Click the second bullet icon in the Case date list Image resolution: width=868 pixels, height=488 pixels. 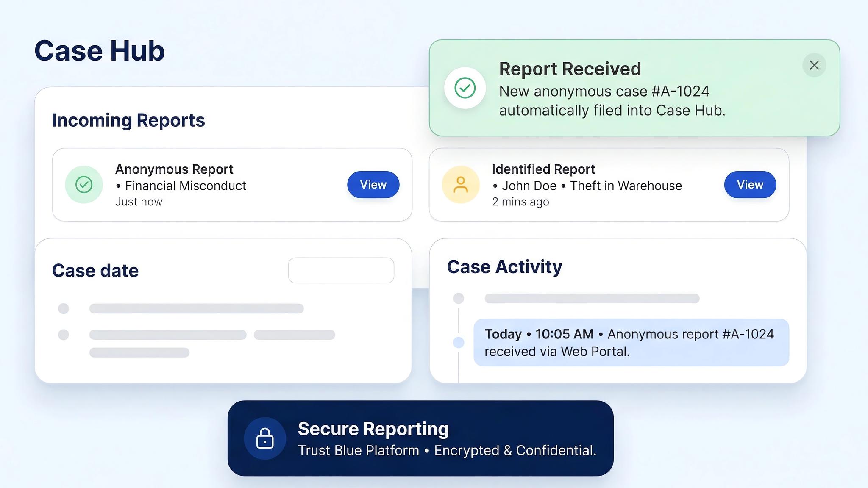click(x=64, y=335)
